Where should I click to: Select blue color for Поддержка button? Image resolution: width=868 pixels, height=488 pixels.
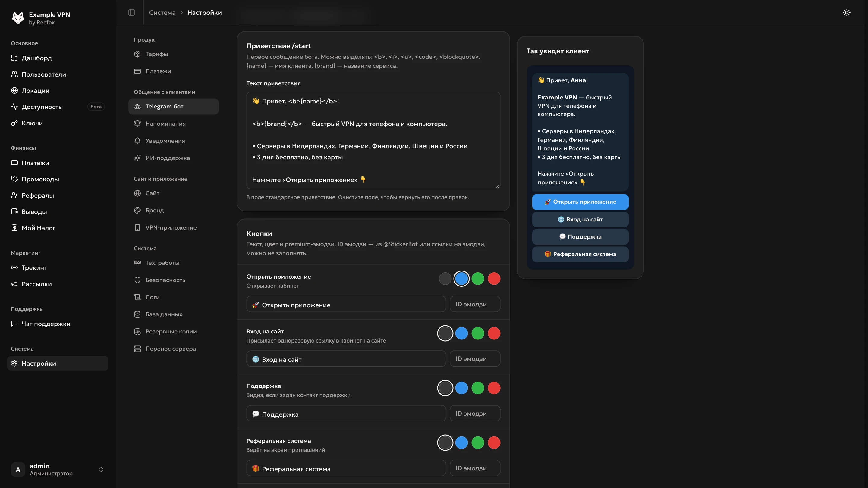461,388
